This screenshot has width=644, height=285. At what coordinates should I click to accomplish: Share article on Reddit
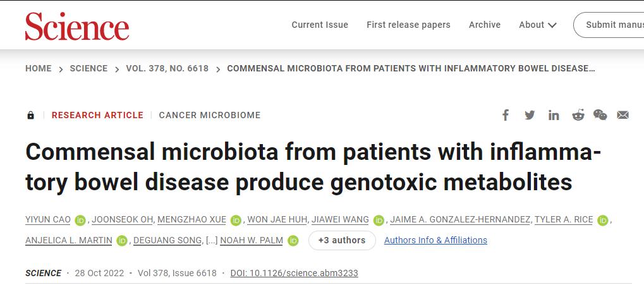click(578, 116)
